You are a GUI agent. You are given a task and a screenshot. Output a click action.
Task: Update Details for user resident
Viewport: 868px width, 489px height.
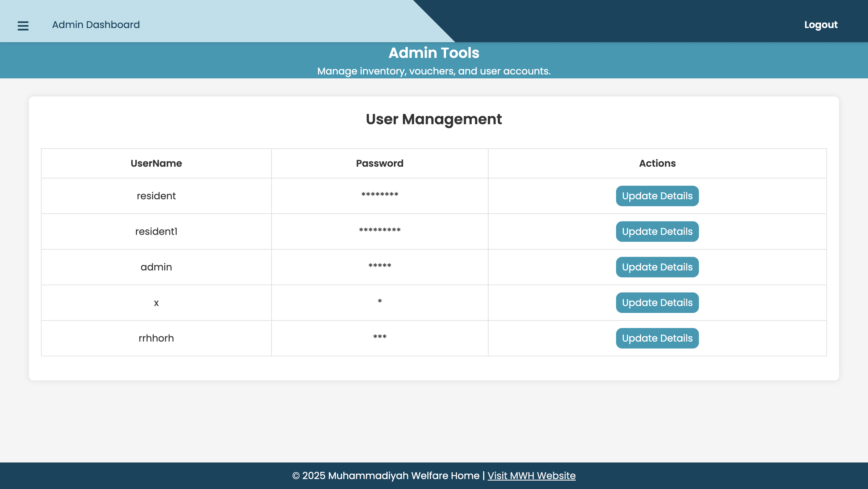coord(657,196)
